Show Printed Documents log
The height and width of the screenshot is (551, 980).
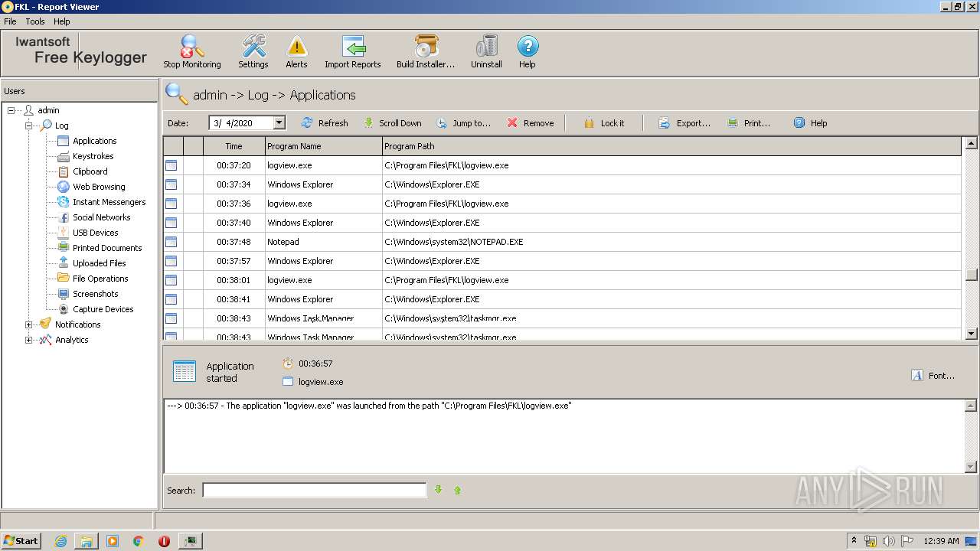point(107,248)
